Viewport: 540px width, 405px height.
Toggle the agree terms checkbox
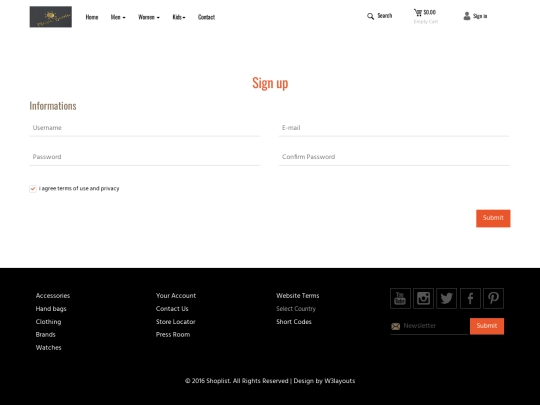33,189
